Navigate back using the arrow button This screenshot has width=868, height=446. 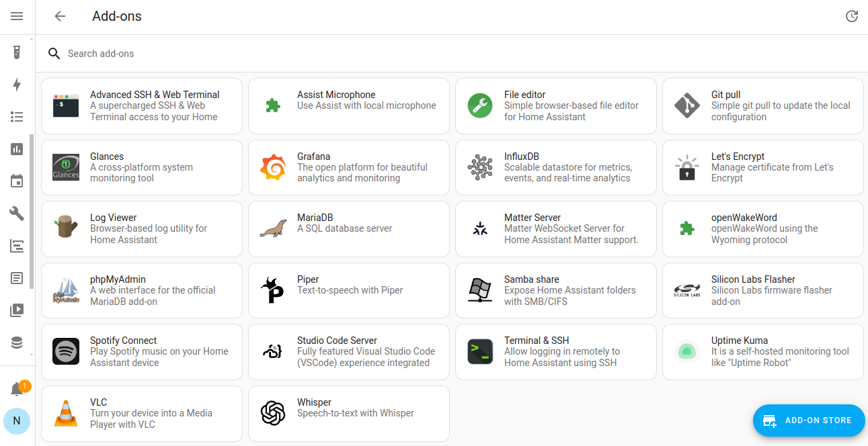click(60, 16)
